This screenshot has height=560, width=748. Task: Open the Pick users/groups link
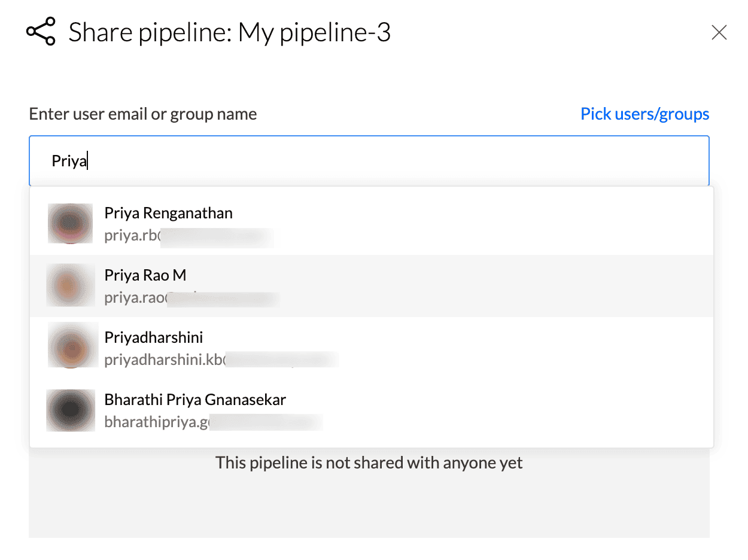[x=644, y=114]
